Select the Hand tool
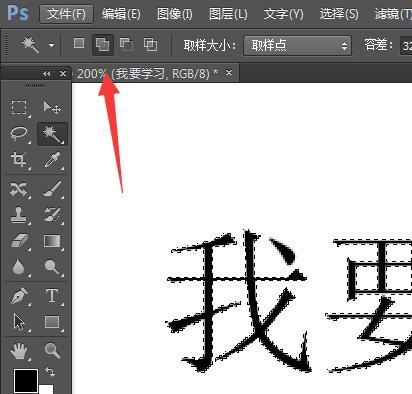The height and width of the screenshot is (394, 412). tap(19, 351)
